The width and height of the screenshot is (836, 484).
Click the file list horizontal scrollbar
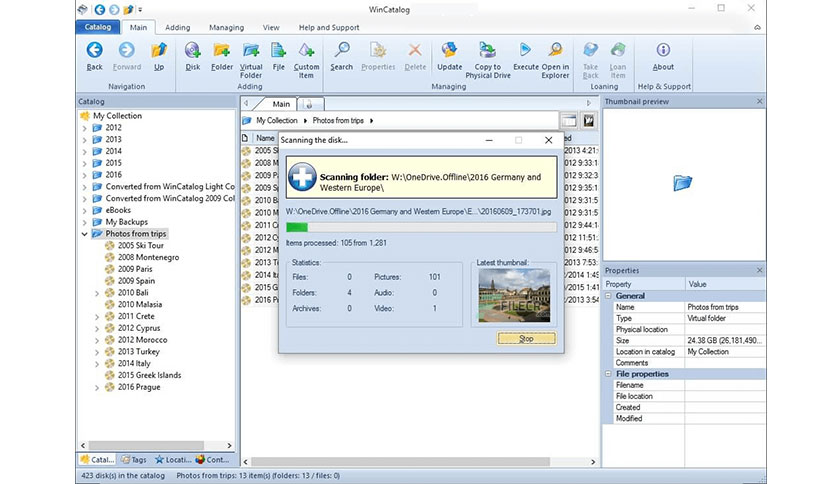click(400, 462)
